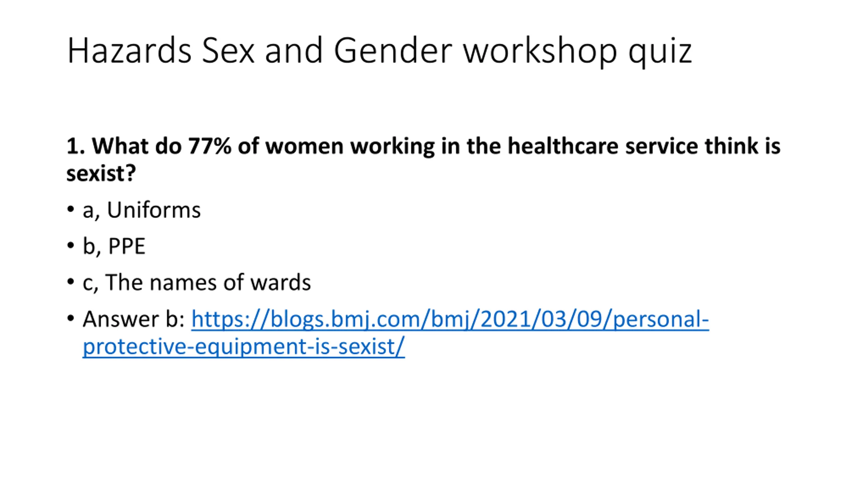Click the word Hazards in title
The image size is (868, 488).
pos(130,51)
